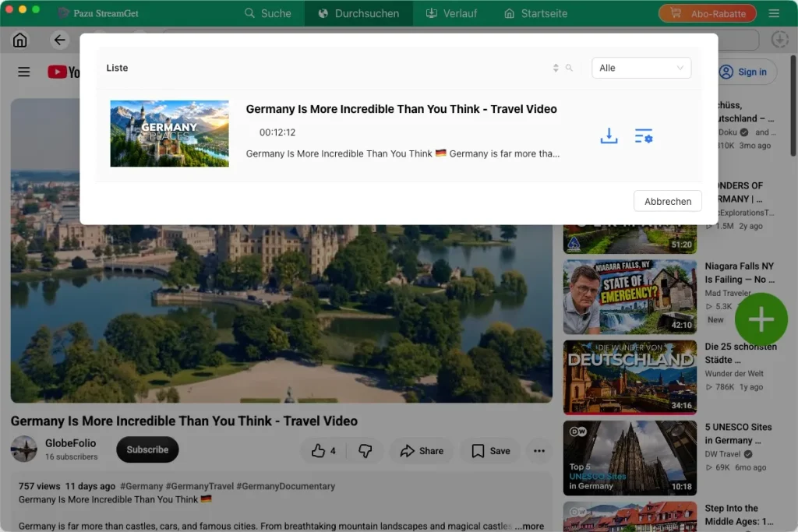Open 'Die 25 schönsten Städte' video title
The image size is (798, 532).
click(x=740, y=353)
